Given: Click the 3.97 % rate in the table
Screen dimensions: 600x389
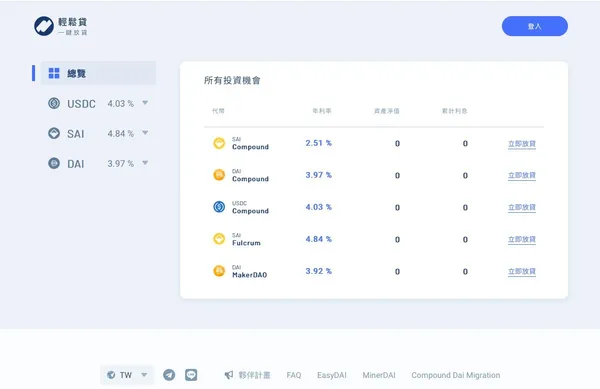Looking at the screenshot, I should click(318, 175).
